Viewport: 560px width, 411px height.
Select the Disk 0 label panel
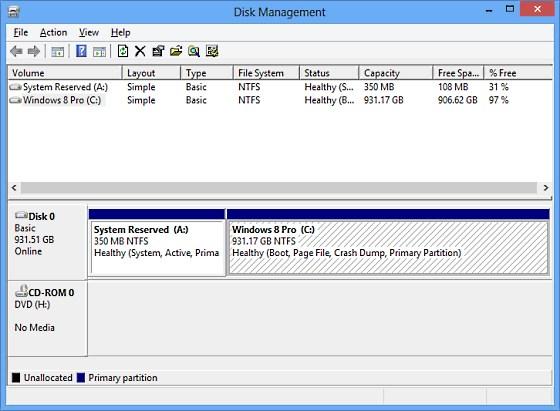coord(48,241)
